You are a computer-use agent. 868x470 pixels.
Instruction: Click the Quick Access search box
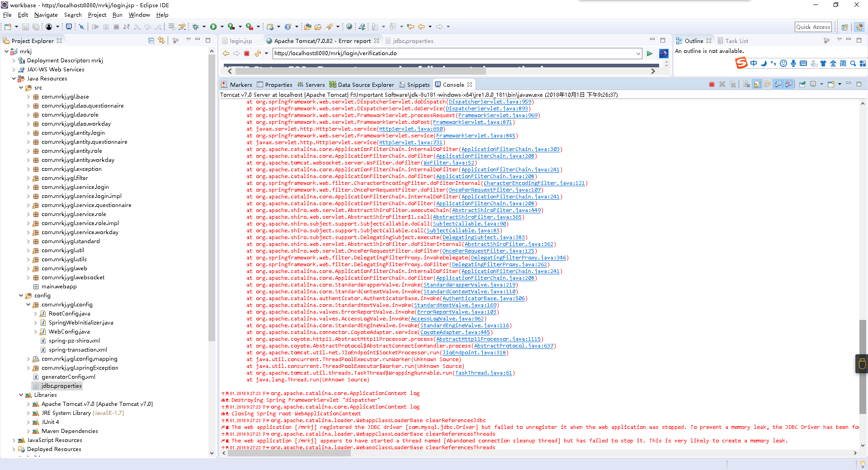tap(813, 27)
